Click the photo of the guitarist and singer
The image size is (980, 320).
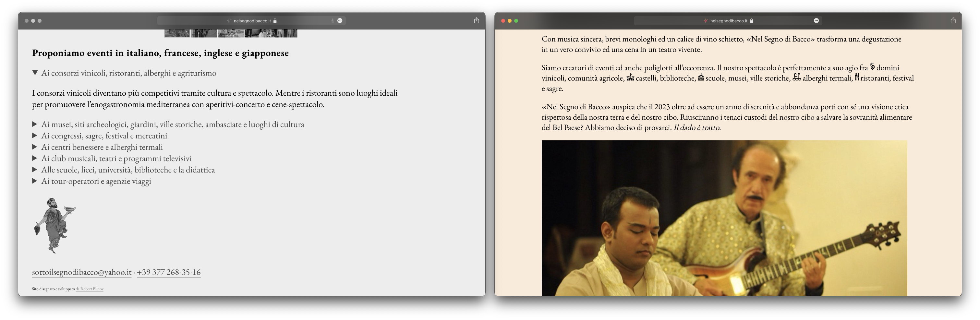point(724,218)
